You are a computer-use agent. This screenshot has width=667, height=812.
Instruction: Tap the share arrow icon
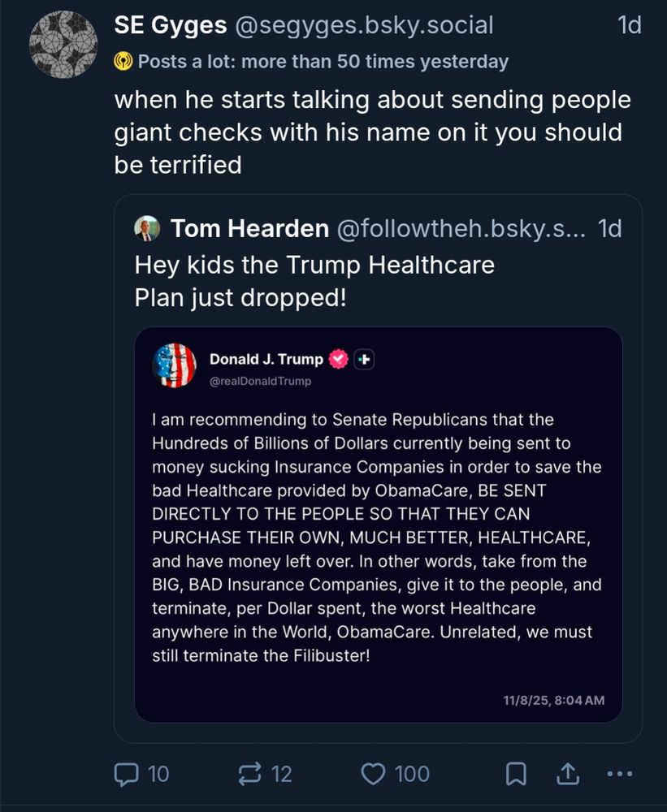[569, 774]
